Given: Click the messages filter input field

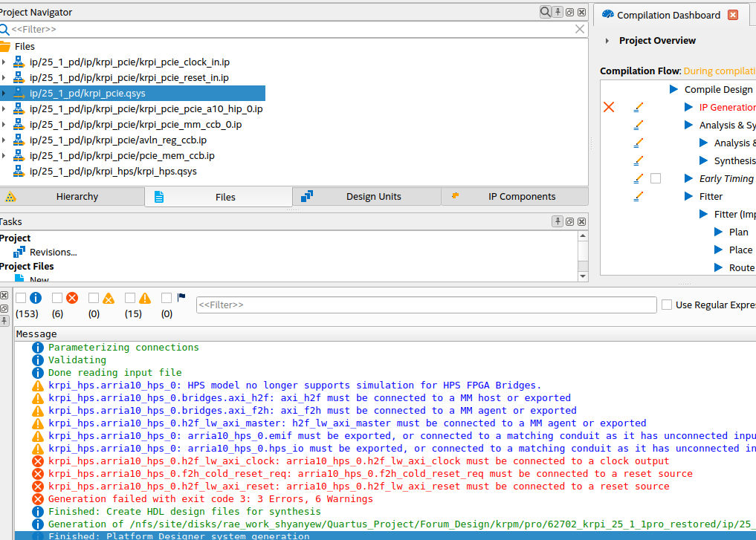Looking at the screenshot, I should 426,305.
